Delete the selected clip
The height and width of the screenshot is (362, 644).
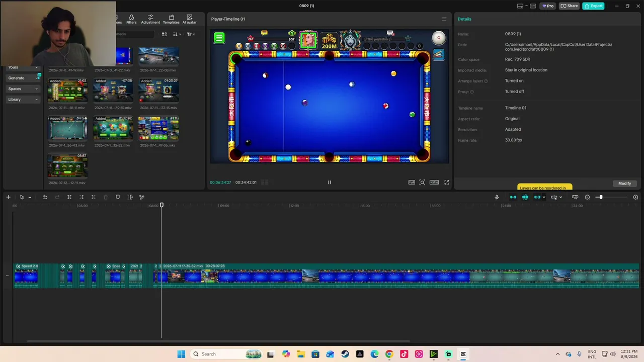point(106,197)
